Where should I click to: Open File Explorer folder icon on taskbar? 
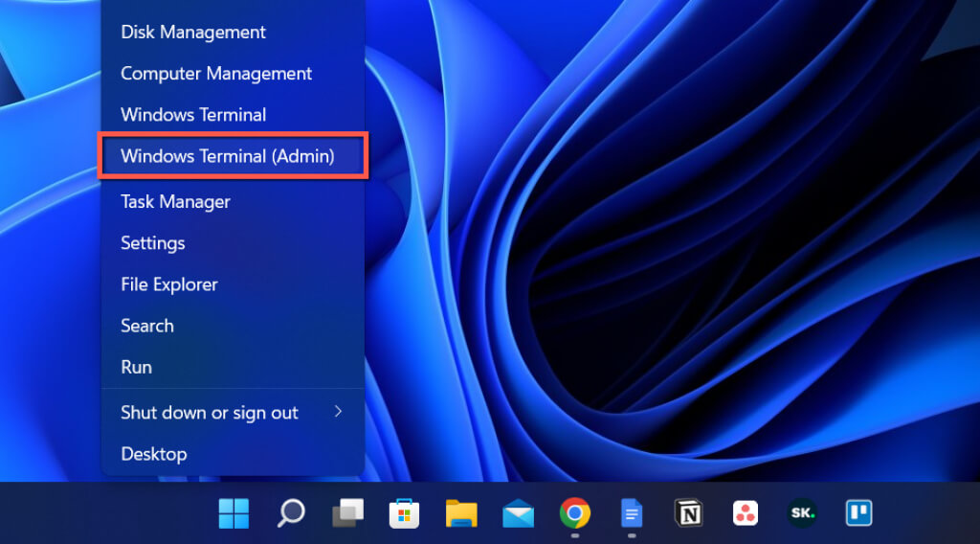pos(461,513)
